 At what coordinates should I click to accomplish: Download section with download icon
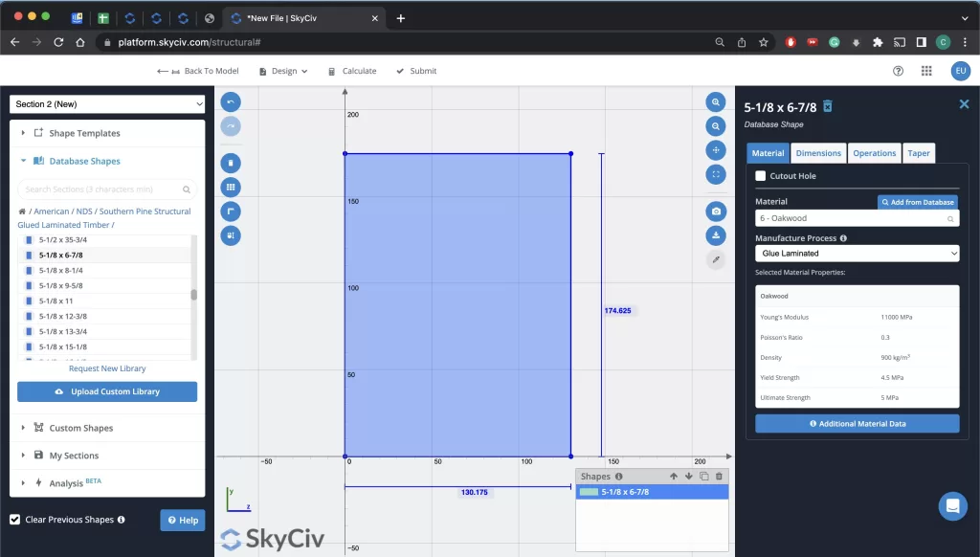pyautogui.click(x=716, y=235)
